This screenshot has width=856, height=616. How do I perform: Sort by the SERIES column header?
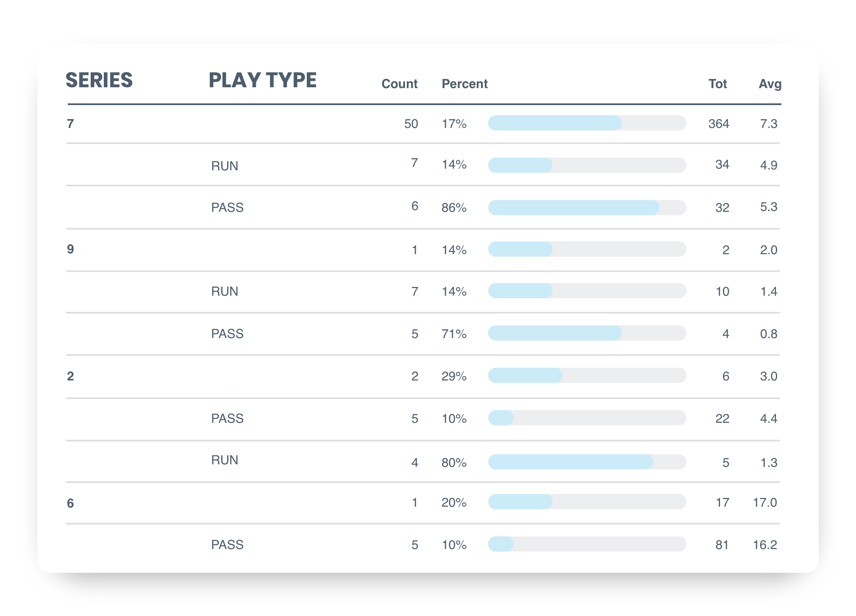[x=99, y=80]
